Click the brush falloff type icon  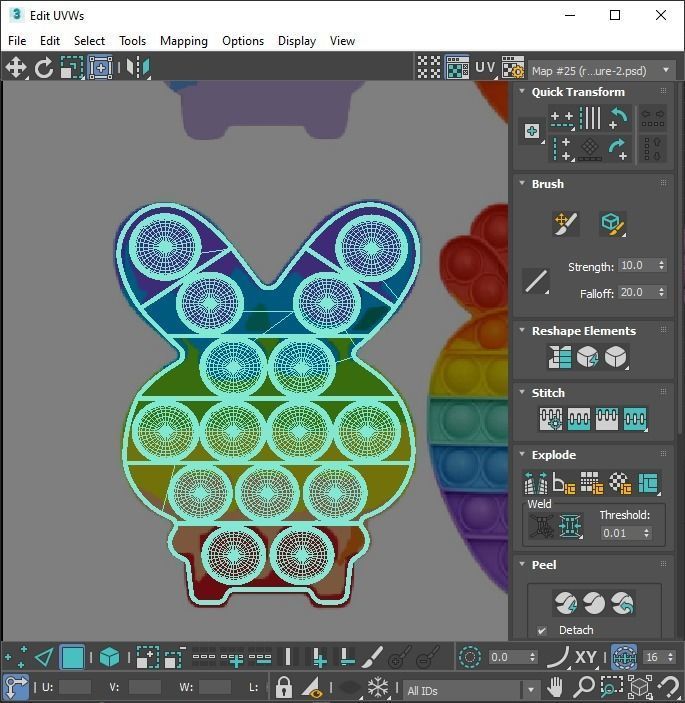(536, 281)
